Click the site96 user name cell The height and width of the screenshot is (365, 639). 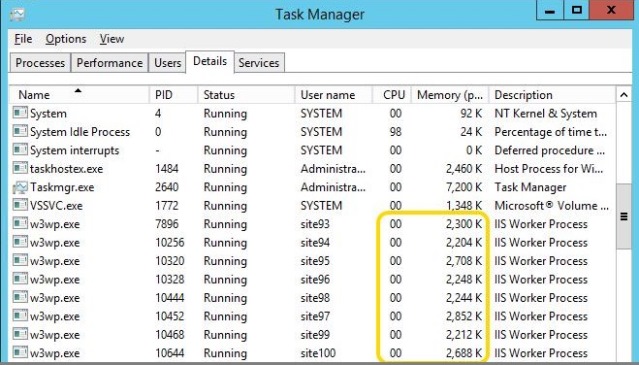tap(315, 279)
